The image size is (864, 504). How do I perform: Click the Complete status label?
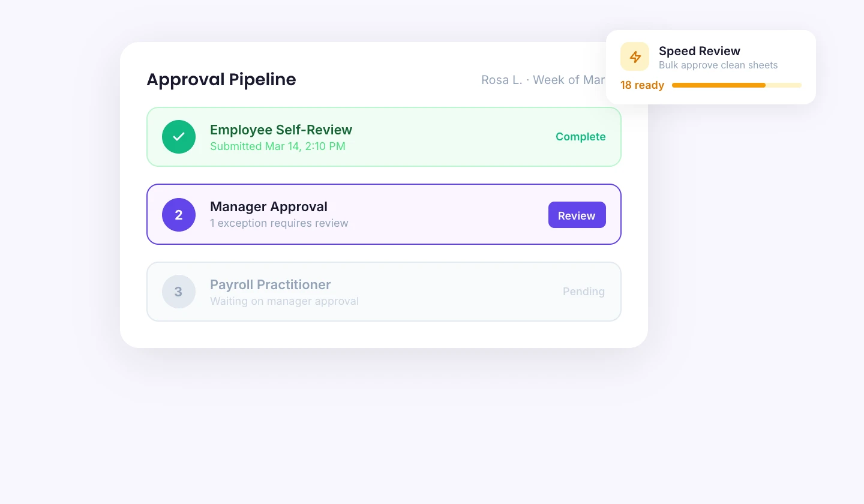(x=580, y=137)
